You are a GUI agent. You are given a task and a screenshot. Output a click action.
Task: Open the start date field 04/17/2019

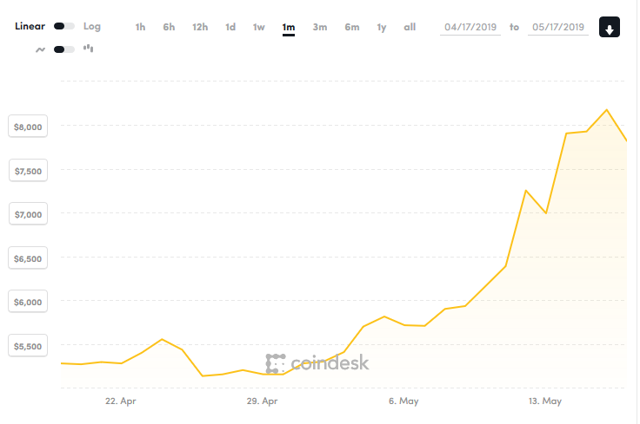pos(470,27)
